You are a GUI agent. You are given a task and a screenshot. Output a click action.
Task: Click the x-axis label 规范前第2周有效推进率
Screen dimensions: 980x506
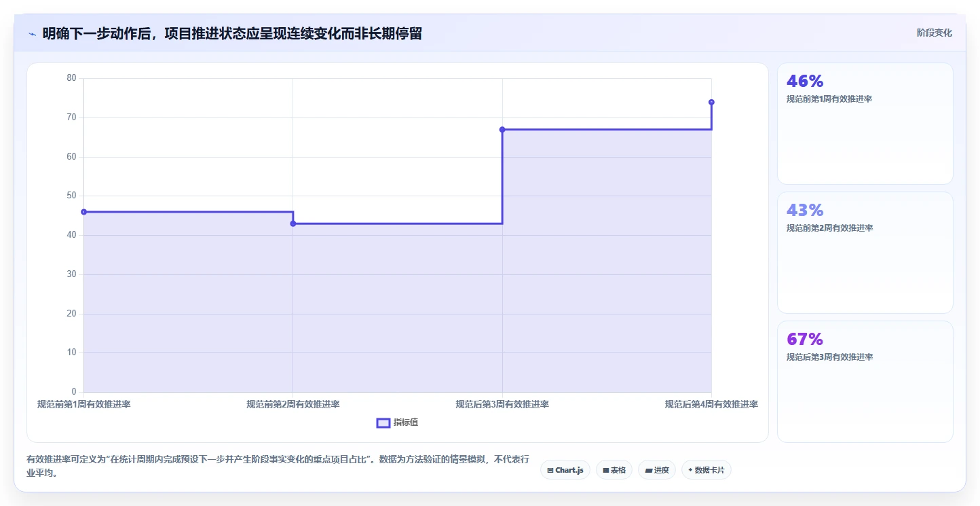pos(293,404)
